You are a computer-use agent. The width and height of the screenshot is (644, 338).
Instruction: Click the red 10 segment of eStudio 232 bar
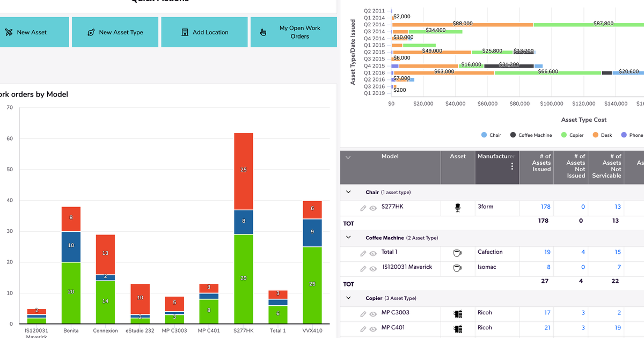pos(140,299)
